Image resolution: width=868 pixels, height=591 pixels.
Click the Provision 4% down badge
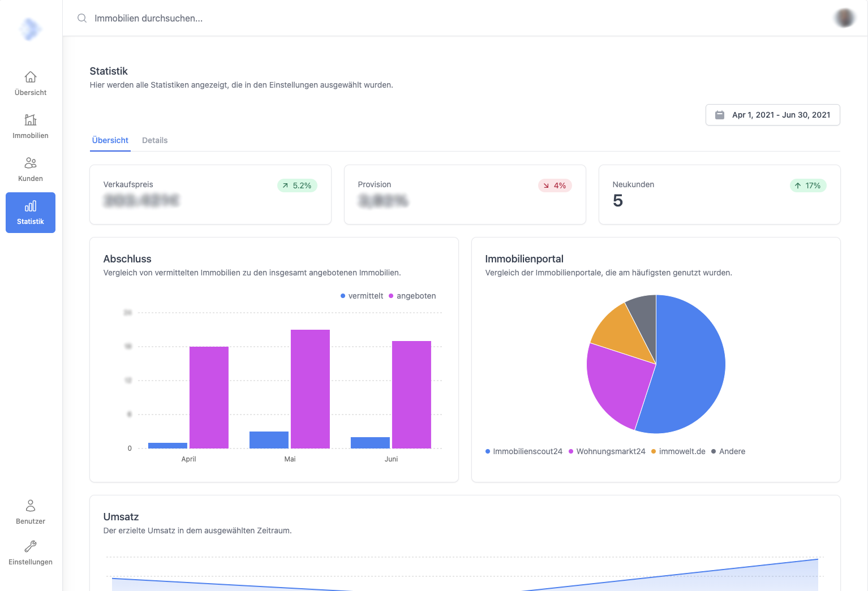point(555,186)
